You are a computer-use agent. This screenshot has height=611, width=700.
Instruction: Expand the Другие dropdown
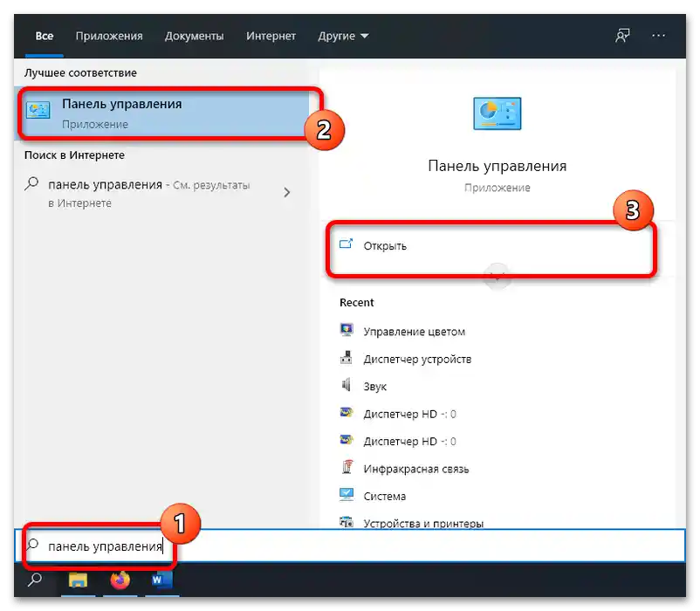pyautogui.click(x=342, y=36)
